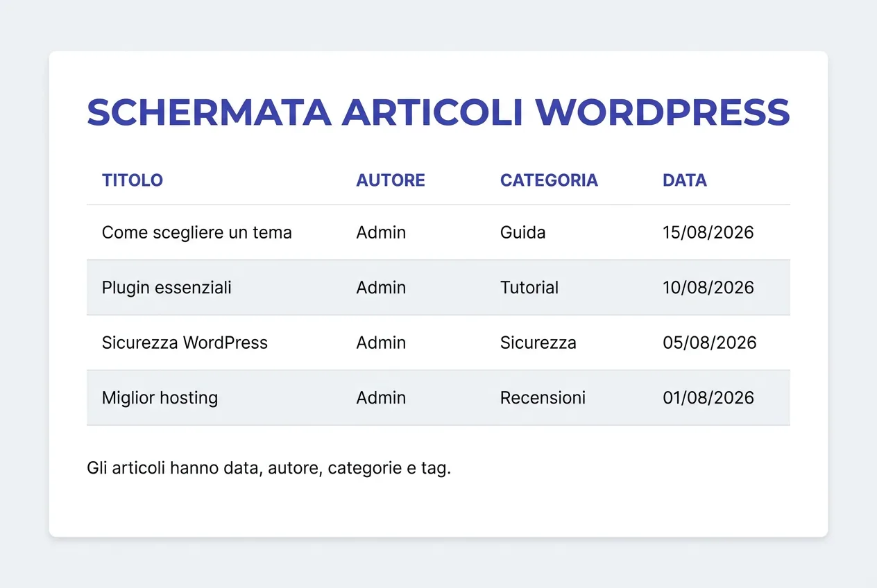The width and height of the screenshot is (877, 588).
Task: Click the CATEGORIA column header
Action: pos(549,180)
